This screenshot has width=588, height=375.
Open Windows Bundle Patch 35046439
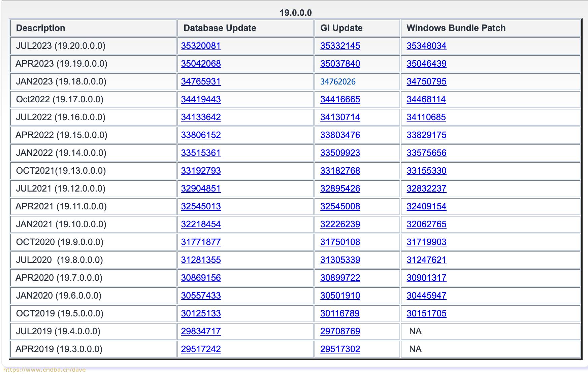click(x=426, y=64)
